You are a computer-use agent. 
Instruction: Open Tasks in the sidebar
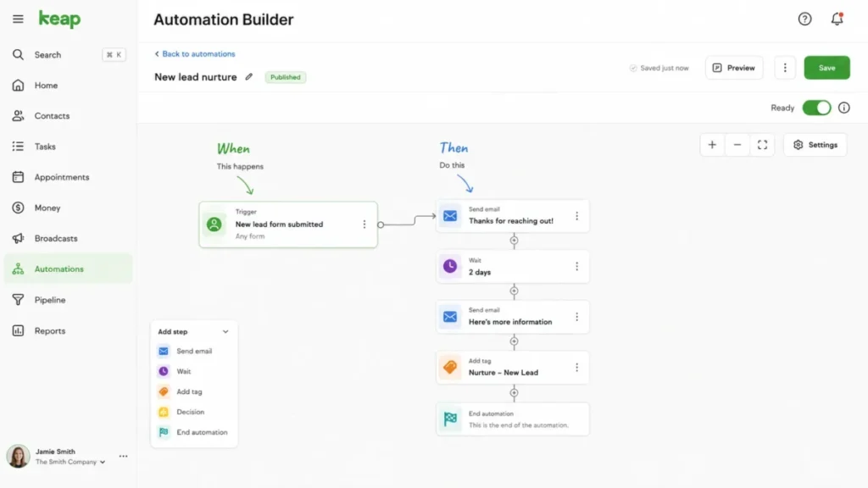pyautogui.click(x=69, y=147)
